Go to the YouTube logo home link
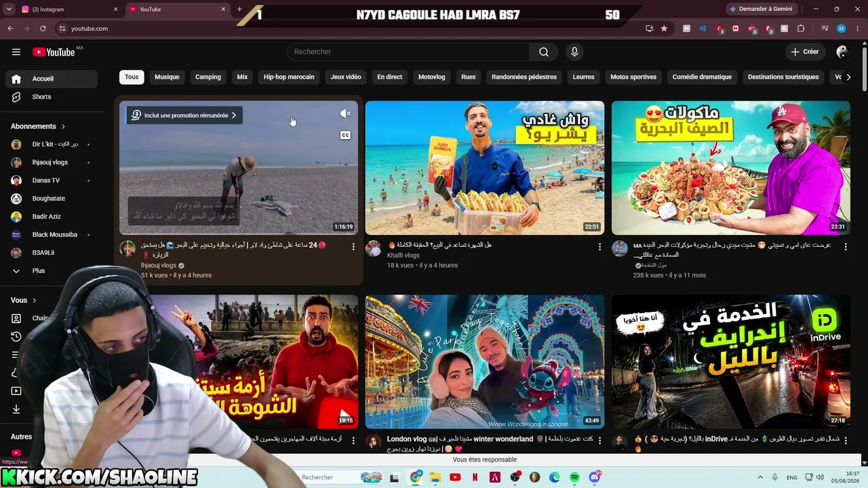This screenshot has height=488, width=868. pyautogui.click(x=54, y=52)
